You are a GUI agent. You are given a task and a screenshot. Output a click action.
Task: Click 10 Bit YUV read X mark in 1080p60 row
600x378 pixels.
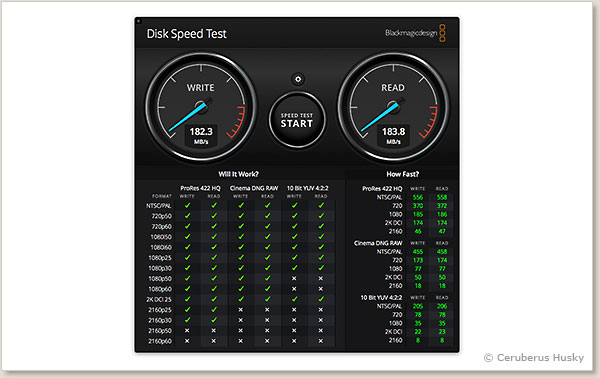[x=321, y=289]
